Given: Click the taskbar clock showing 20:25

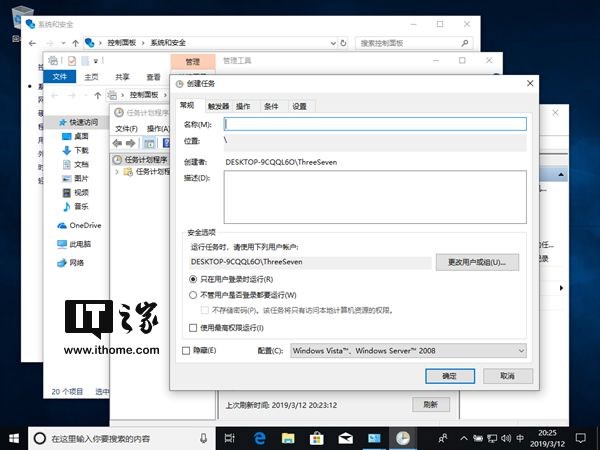Looking at the screenshot, I should click(547, 439).
